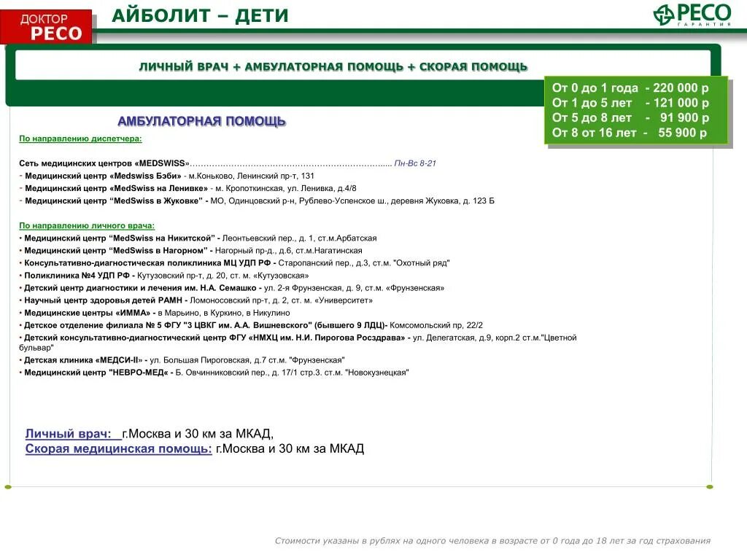Click the price line От 0 до 1 года

[630, 88]
